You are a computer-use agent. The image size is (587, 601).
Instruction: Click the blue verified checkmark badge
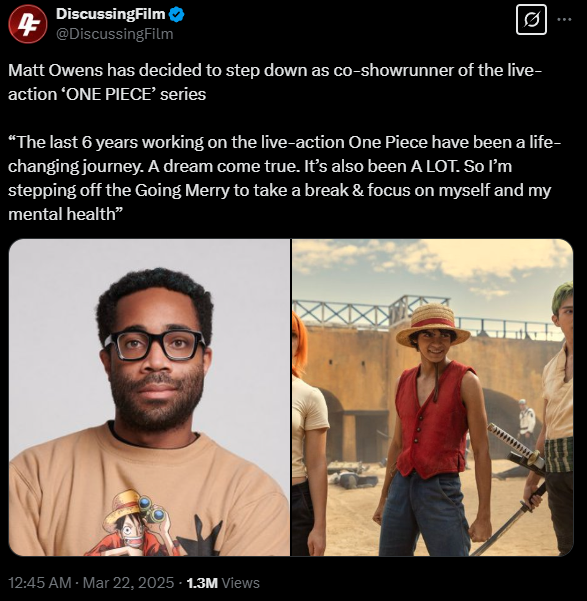(x=176, y=15)
